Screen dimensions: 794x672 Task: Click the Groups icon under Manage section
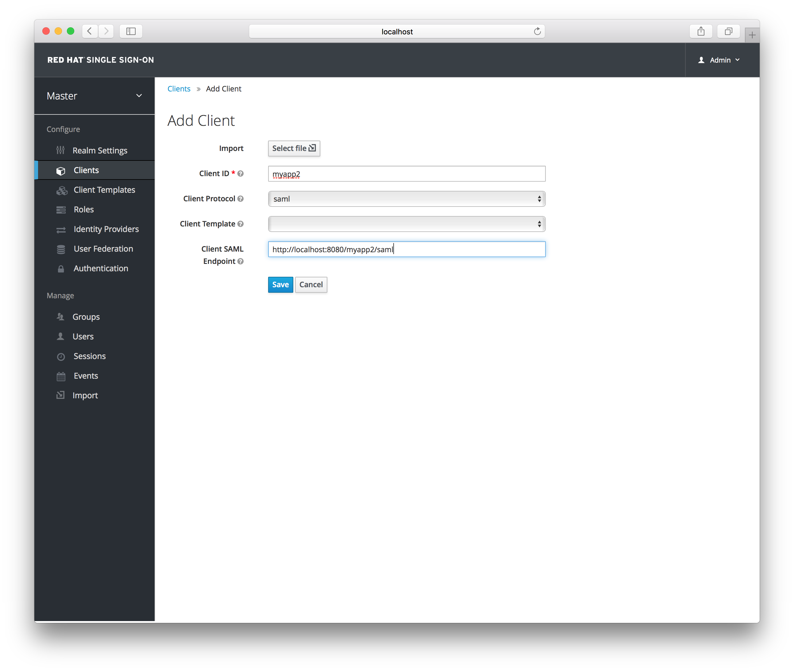(61, 317)
